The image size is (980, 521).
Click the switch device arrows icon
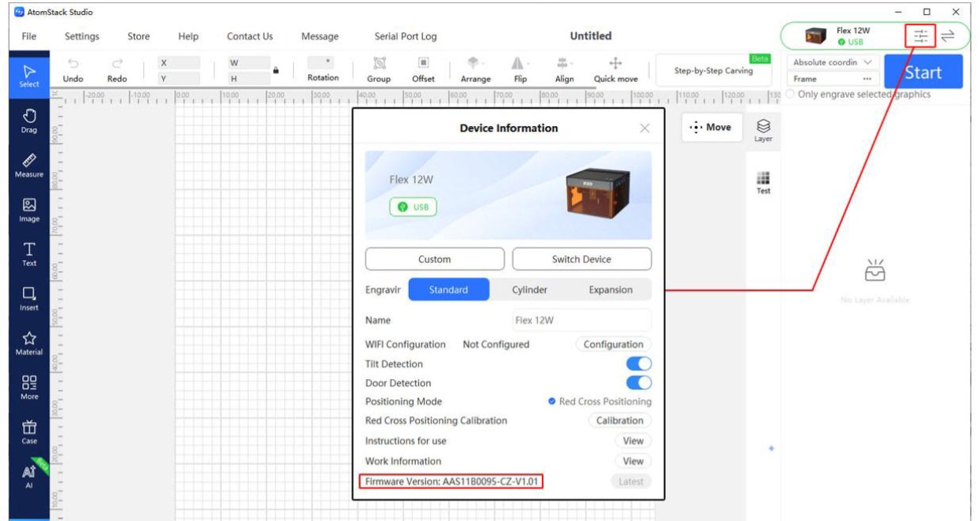tap(948, 35)
